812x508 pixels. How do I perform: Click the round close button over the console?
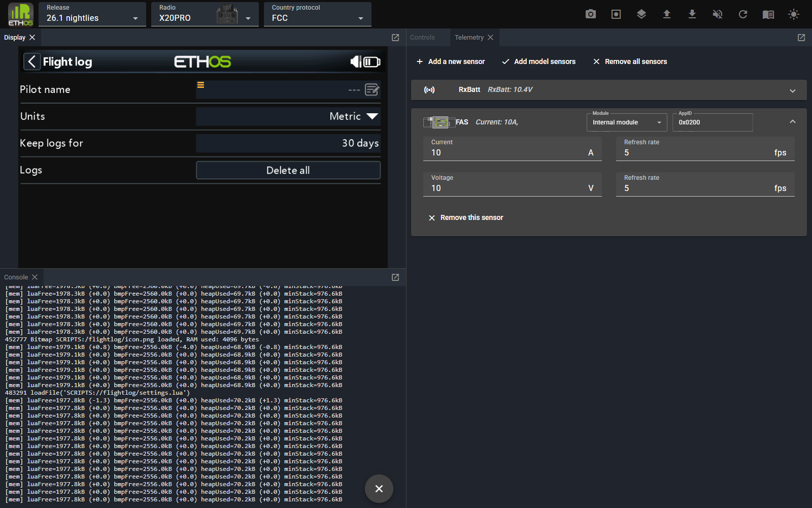point(379,489)
